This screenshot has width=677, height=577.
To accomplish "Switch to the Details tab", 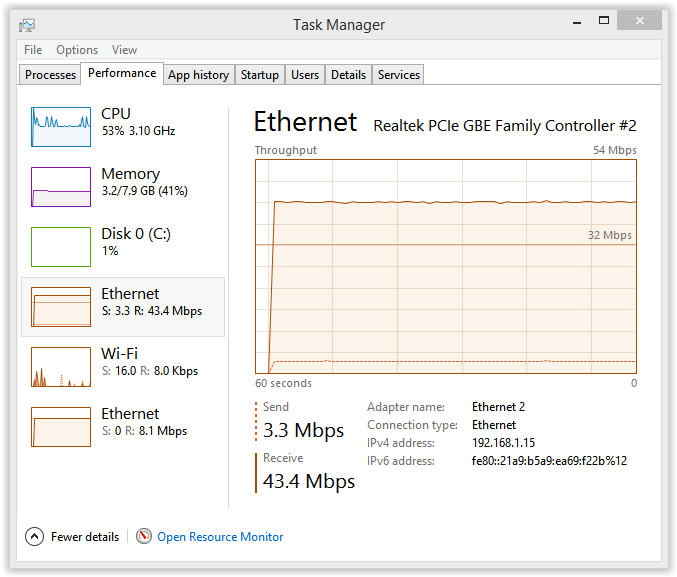I will [x=348, y=75].
